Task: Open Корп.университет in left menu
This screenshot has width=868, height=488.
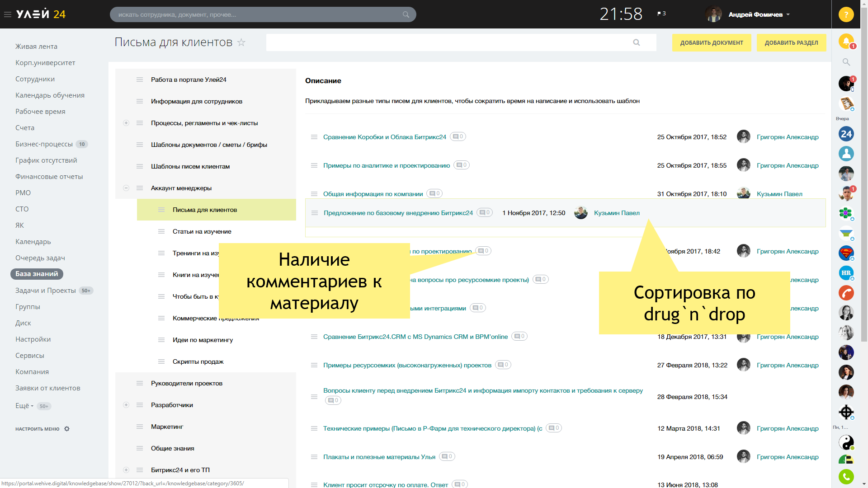Action: coord(45,63)
